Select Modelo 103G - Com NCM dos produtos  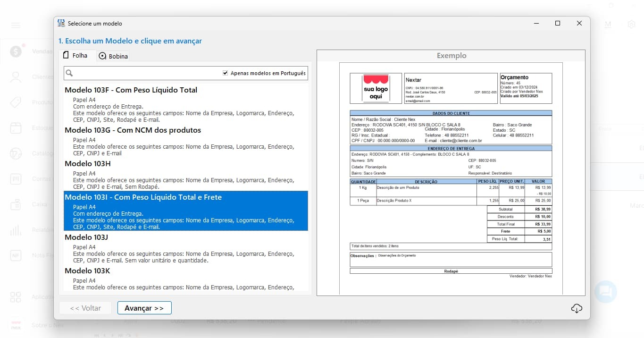click(x=186, y=141)
